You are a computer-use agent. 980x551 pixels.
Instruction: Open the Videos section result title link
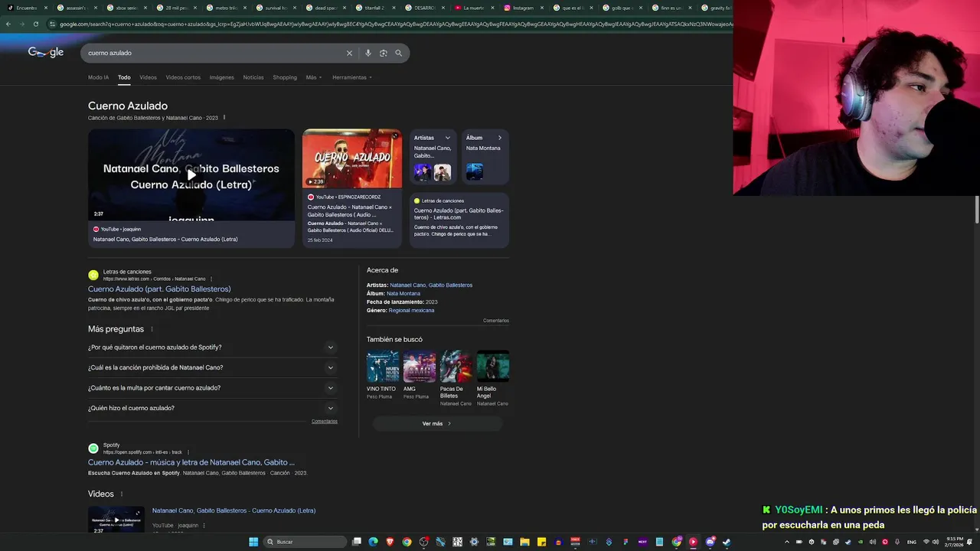pyautogui.click(x=234, y=510)
